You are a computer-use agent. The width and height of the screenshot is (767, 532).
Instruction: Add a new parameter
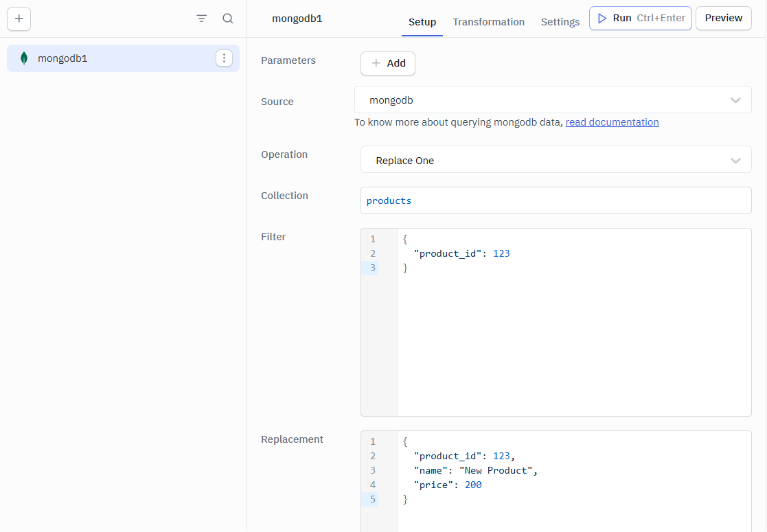click(x=388, y=63)
